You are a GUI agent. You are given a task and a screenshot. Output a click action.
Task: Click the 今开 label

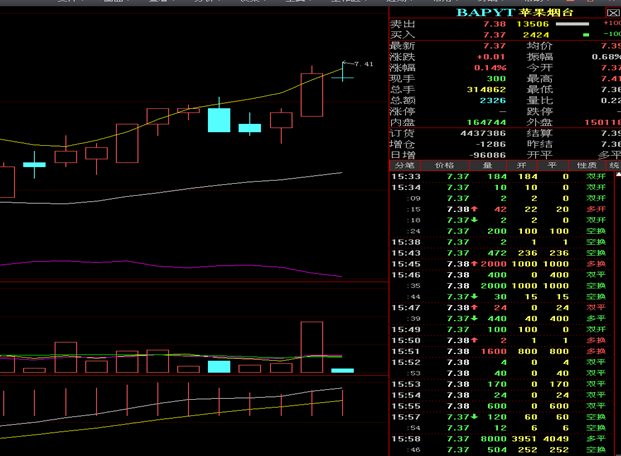click(x=539, y=68)
